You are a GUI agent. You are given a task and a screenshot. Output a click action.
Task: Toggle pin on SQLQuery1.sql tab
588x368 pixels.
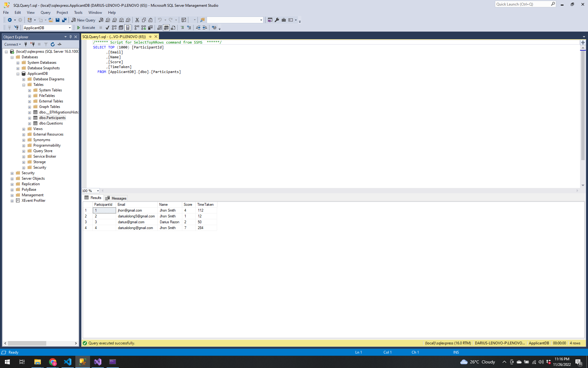(150, 37)
